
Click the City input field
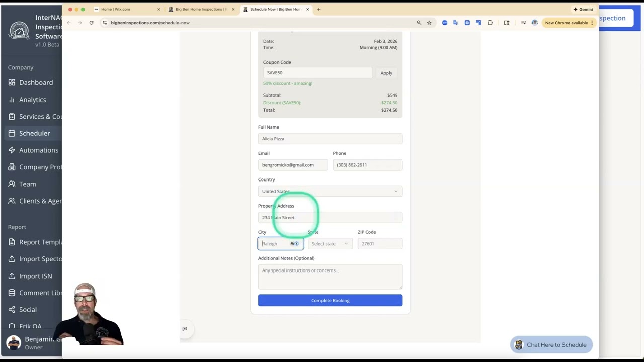(280, 244)
